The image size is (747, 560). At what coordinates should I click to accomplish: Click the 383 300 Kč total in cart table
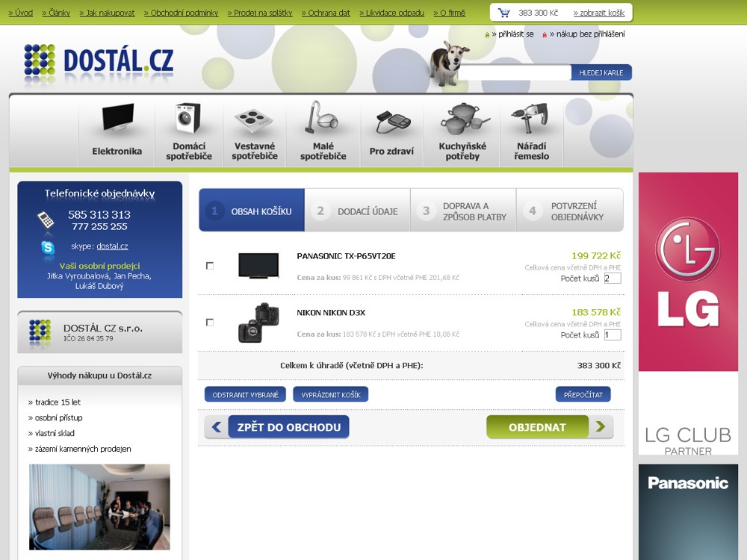tap(599, 366)
